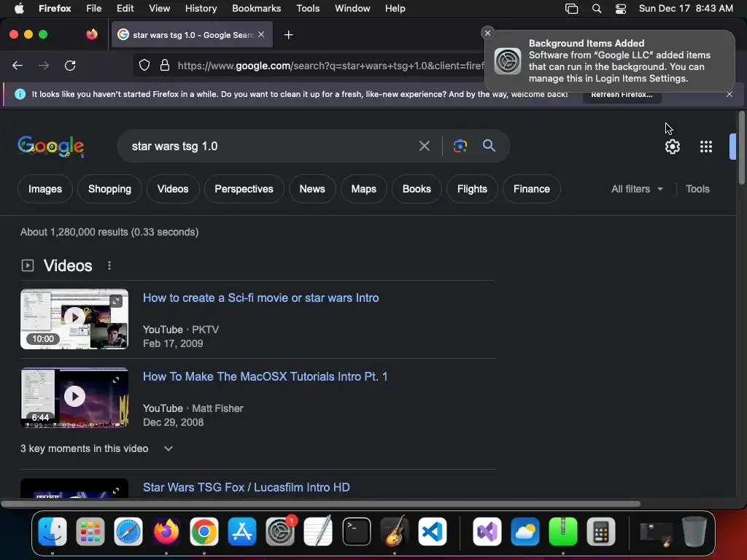Screen dimensions: 747x560
Task: Filter results by Images
Action: coord(45,189)
